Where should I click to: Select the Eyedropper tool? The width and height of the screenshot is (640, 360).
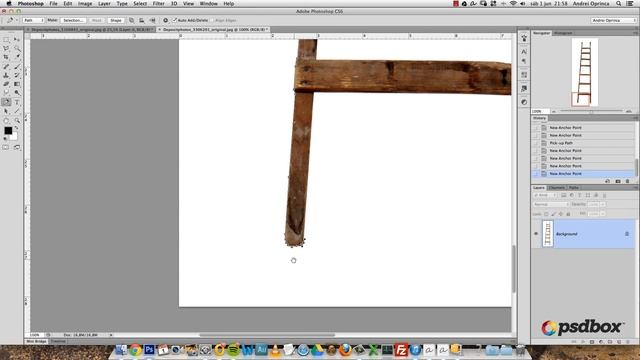coord(17,58)
